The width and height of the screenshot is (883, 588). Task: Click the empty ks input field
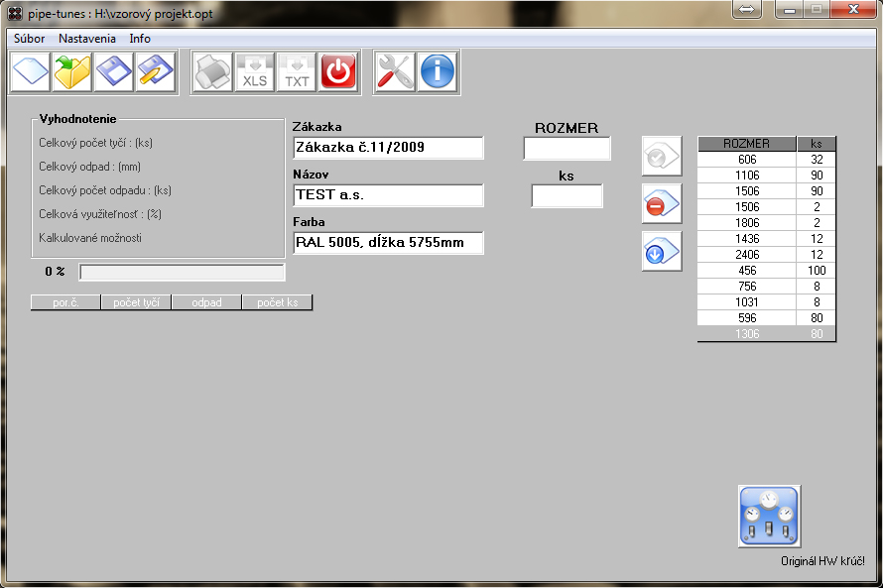[568, 195]
